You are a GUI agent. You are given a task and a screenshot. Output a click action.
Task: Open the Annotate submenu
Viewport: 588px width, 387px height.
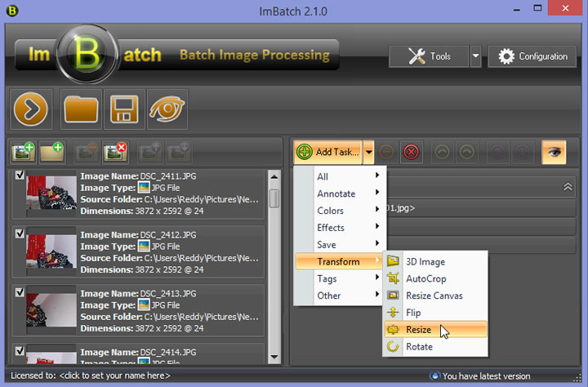339,193
